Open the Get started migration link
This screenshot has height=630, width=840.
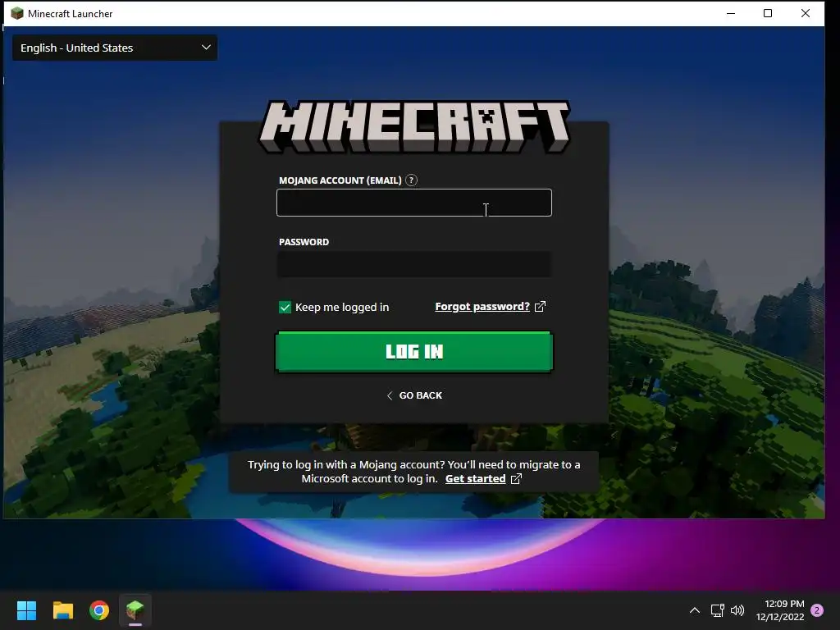[x=475, y=478]
